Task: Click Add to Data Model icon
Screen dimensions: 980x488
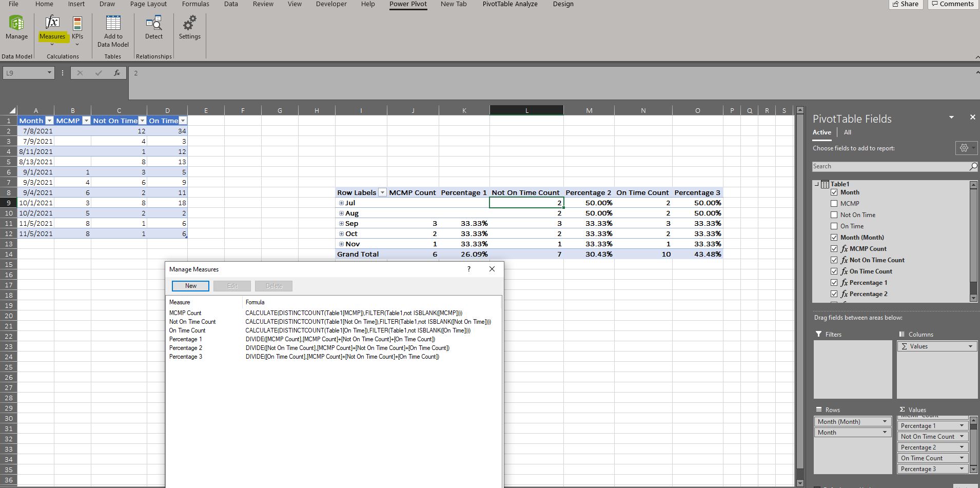Action: pyautogui.click(x=113, y=23)
